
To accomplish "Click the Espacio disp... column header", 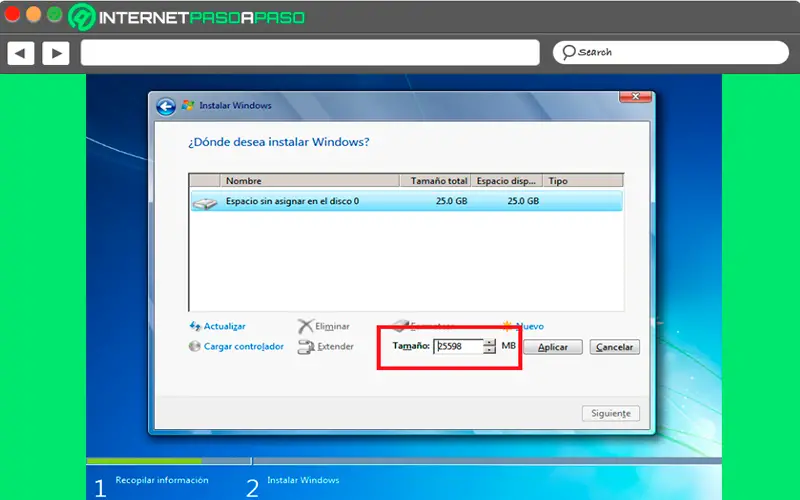I will [x=506, y=181].
